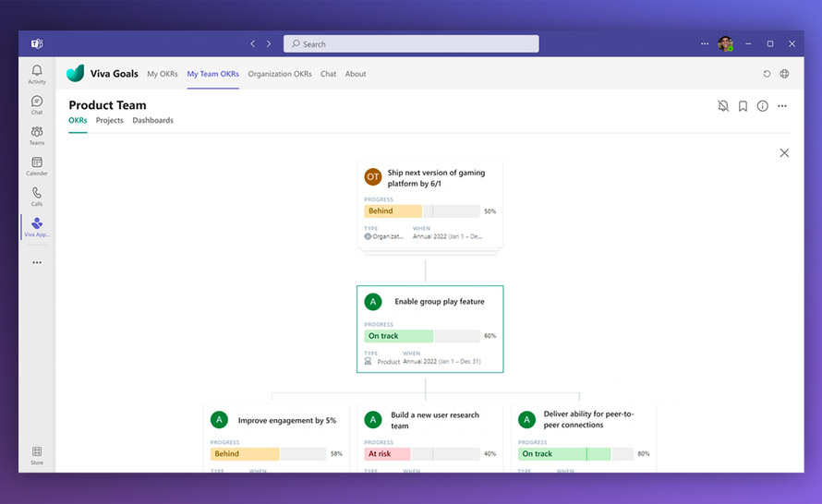Click avatar on Build new user research team
822x504 pixels.
tap(373, 420)
